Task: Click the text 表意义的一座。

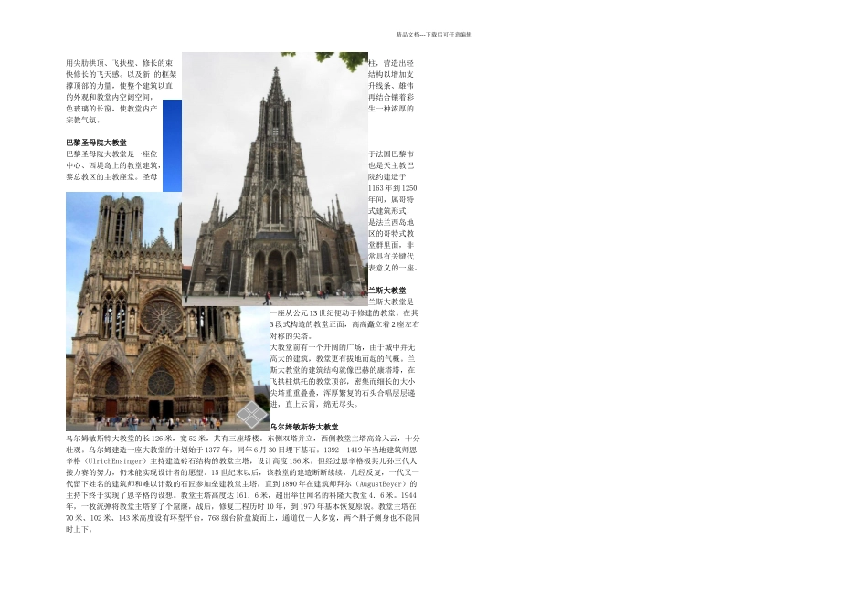Action: point(394,268)
